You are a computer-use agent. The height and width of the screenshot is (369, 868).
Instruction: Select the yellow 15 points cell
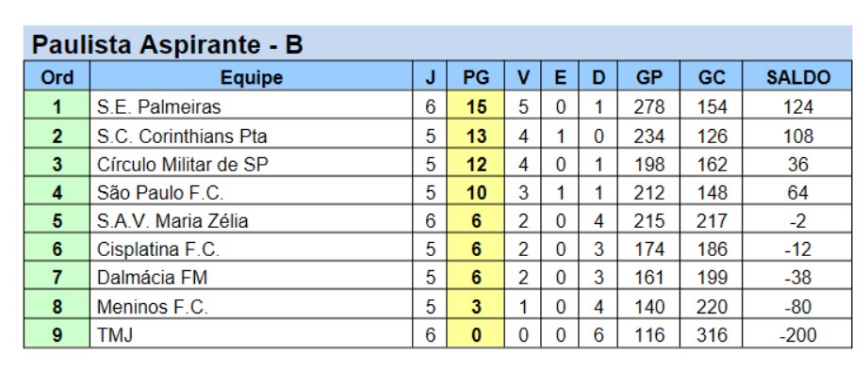click(x=476, y=105)
